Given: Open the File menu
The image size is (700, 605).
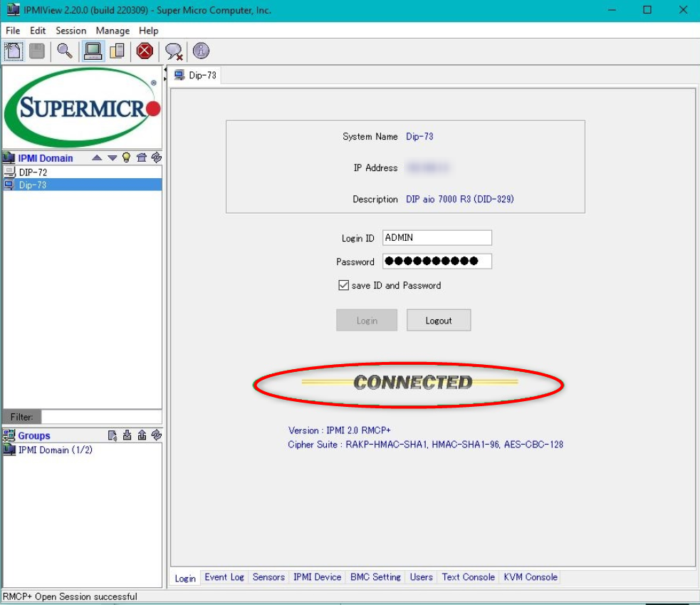Looking at the screenshot, I should coord(13,31).
